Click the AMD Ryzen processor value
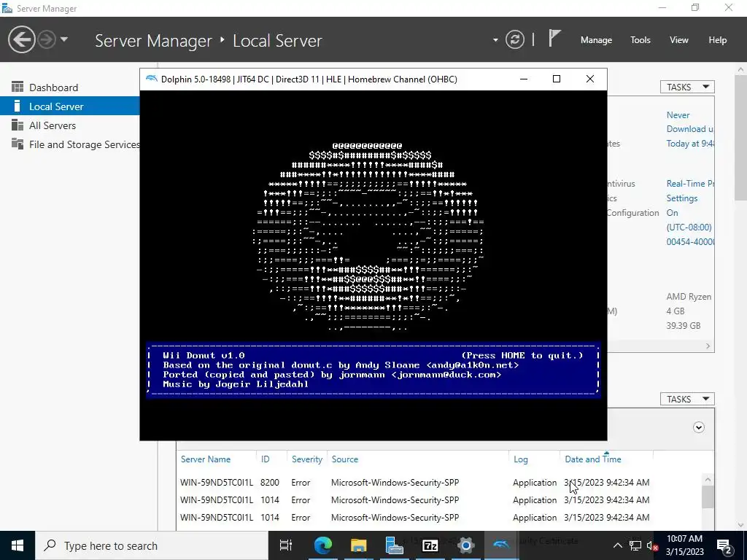The image size is (747, 560). tap(689, 297)
